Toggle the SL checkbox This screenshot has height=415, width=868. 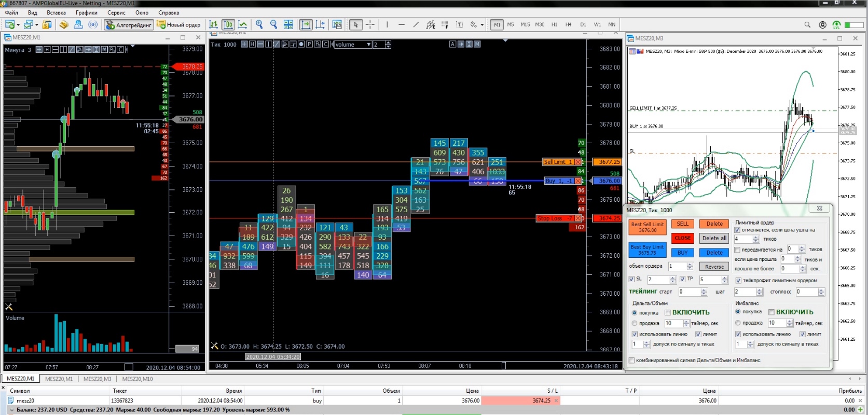coord(632,279)
